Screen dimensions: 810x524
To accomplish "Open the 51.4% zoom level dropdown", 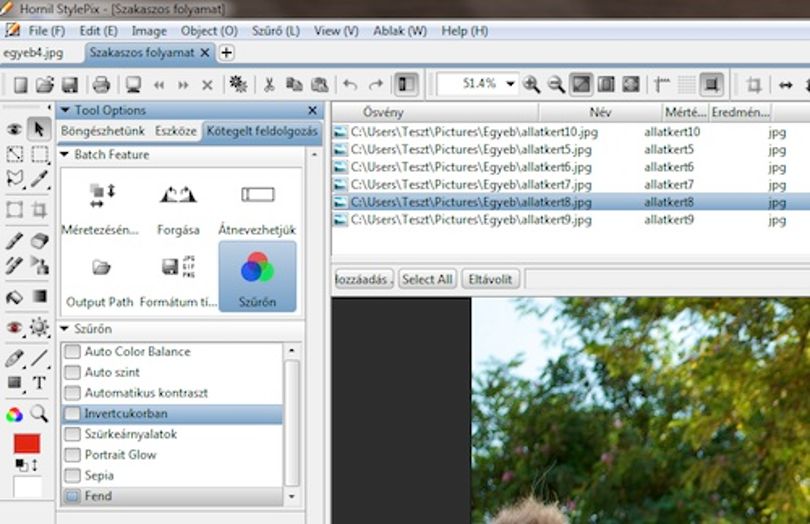I will click(510, 84).
